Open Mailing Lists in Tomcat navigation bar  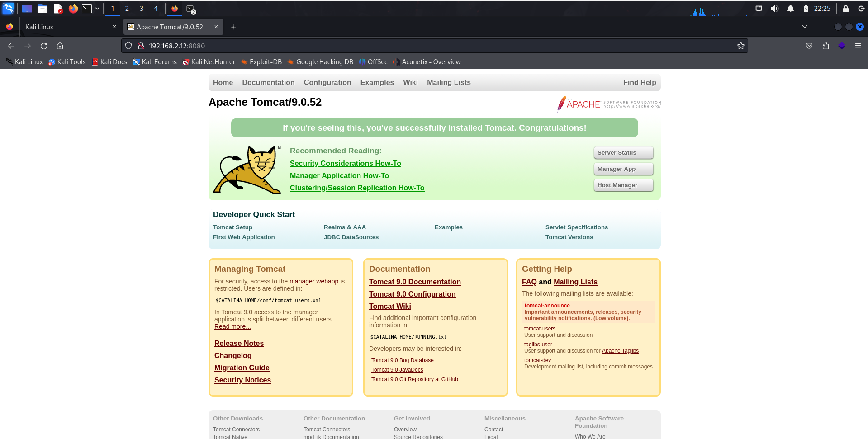pos(449,82)
